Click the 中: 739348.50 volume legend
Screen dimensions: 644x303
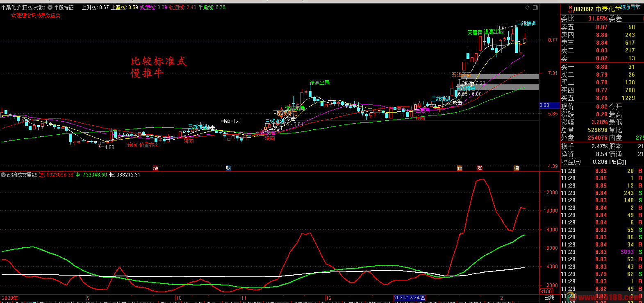click(91, 175)
